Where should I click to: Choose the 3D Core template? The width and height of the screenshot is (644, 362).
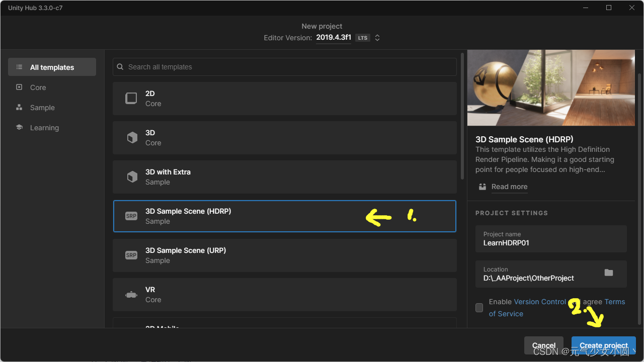pos(284,138)
